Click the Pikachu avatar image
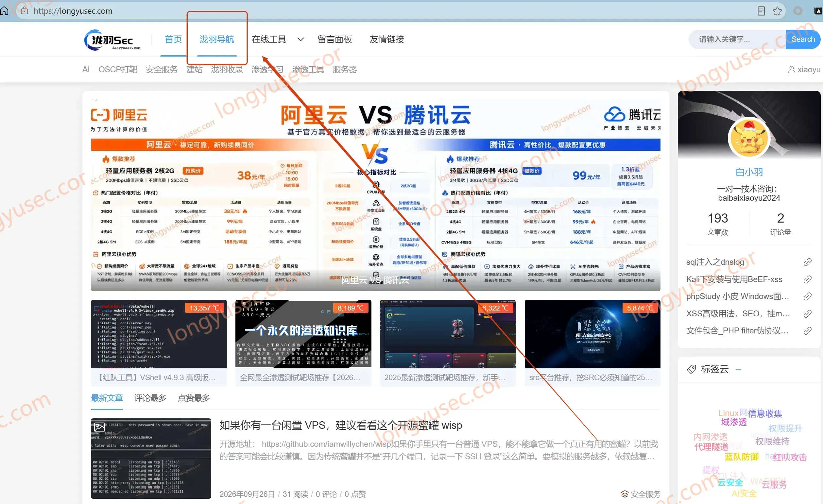This screenshot has height=504, width=823. click(x=749, y=138)
